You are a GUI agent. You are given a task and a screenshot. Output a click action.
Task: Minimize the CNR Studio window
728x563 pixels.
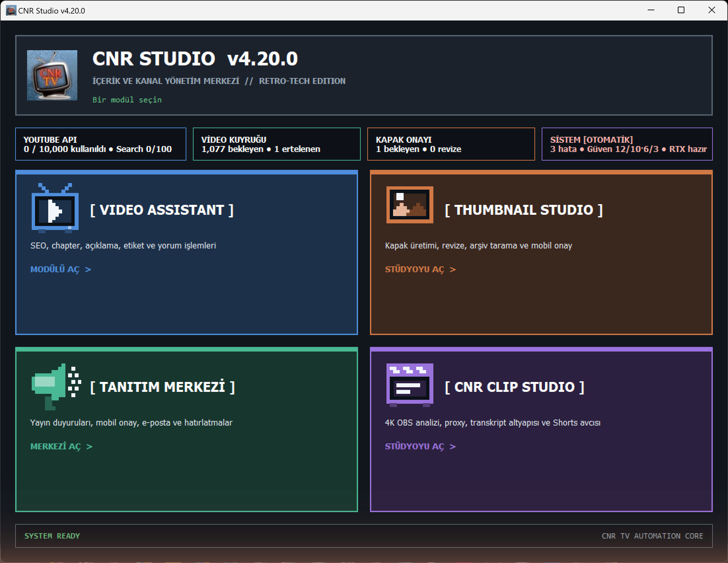coord(651,10)
